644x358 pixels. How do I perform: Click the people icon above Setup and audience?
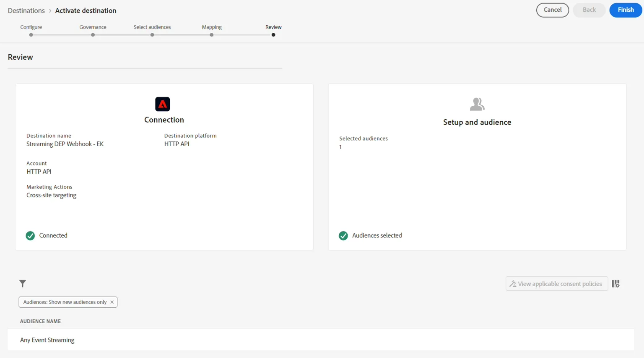(x=477, y=104)
